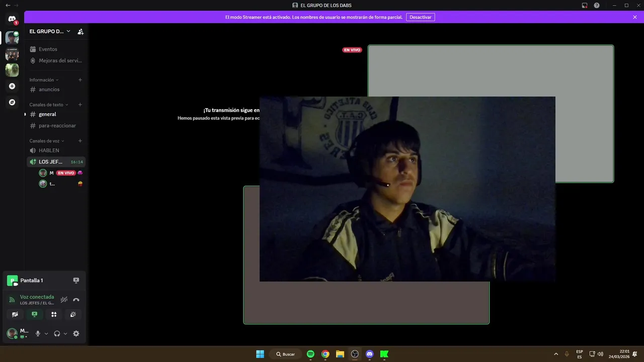Viewport: 644px width, 362px height.
Task: Toggle noise suppression icon
Action: coord(64,300)
